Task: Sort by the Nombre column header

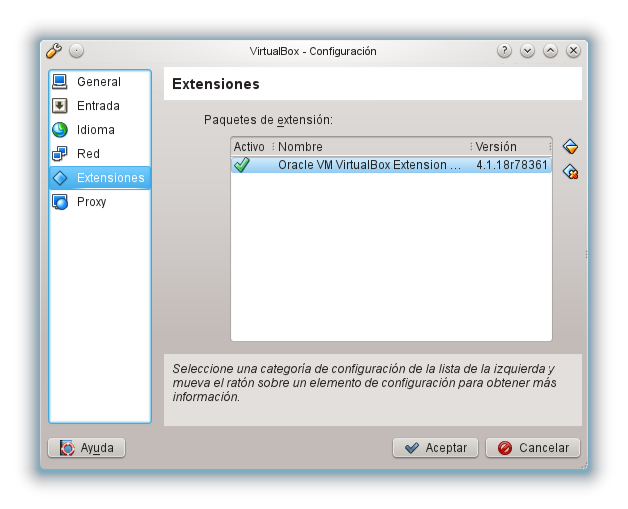Action: [x=372, y=147]
